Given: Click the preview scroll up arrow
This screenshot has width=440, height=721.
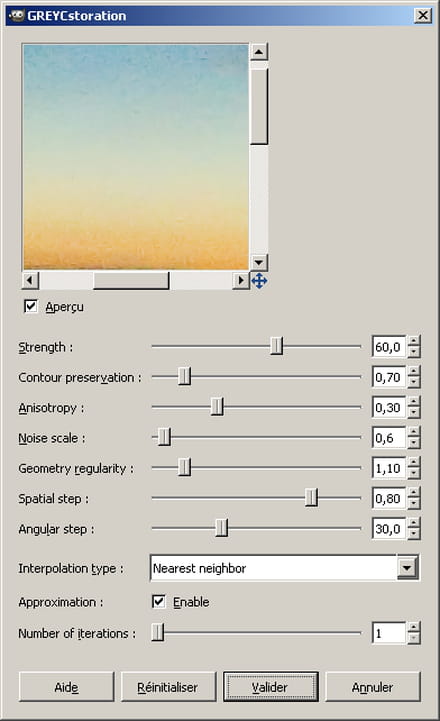Looking at the screenshot, I should (x=259, y=52).
